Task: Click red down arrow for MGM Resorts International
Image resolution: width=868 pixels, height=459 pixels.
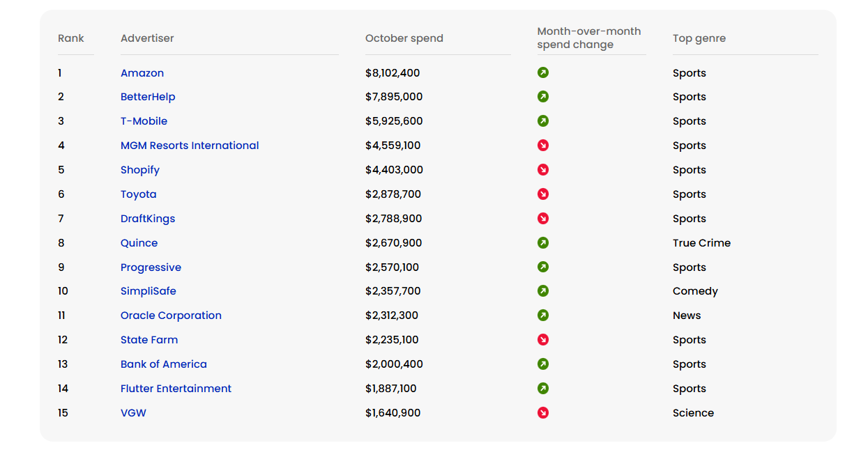Action: point(543,145)
